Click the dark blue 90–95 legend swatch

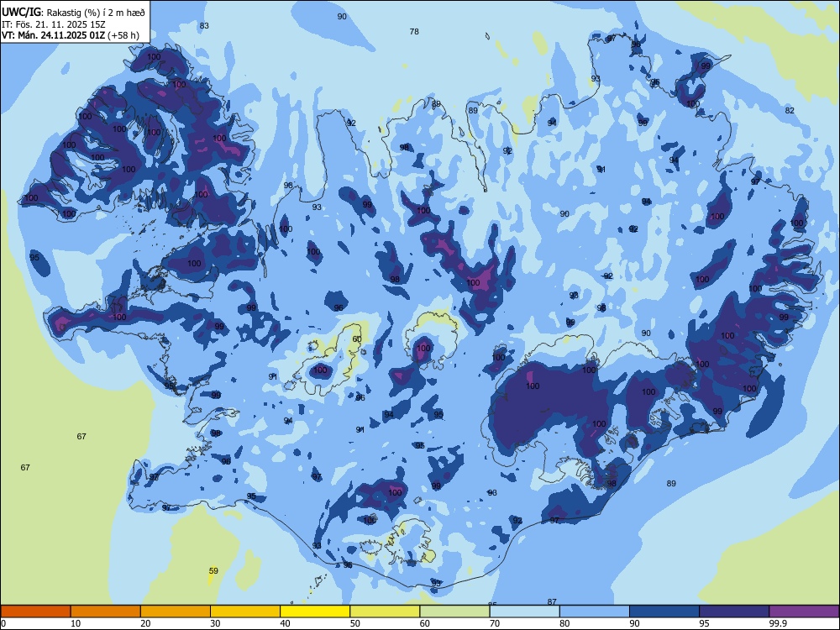(664, 612)
